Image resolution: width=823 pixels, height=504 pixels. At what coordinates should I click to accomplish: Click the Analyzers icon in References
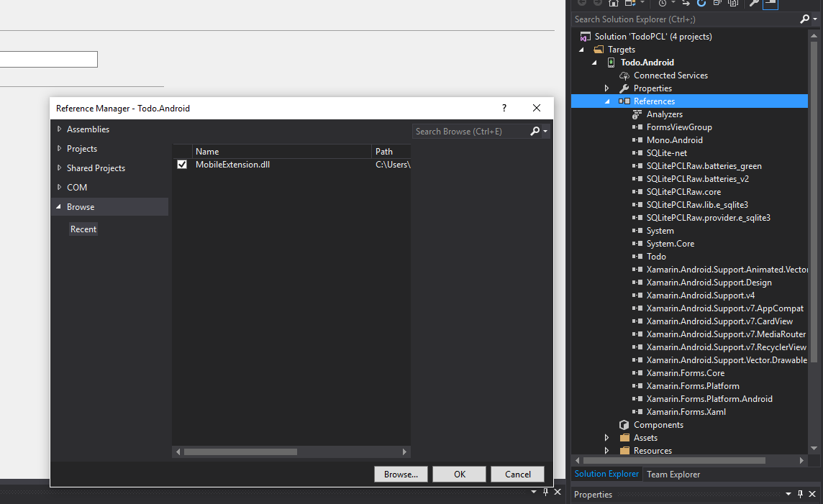(637, 114)
